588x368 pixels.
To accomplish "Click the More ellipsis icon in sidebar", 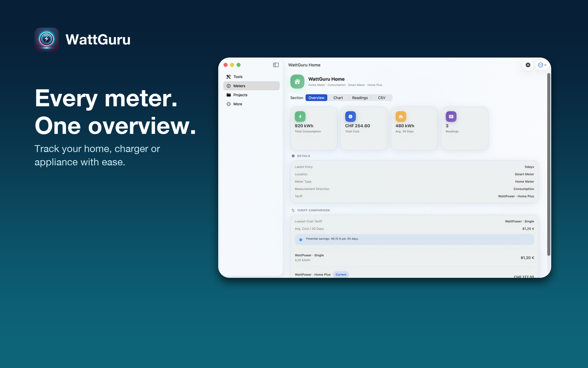I will point(229,104).
